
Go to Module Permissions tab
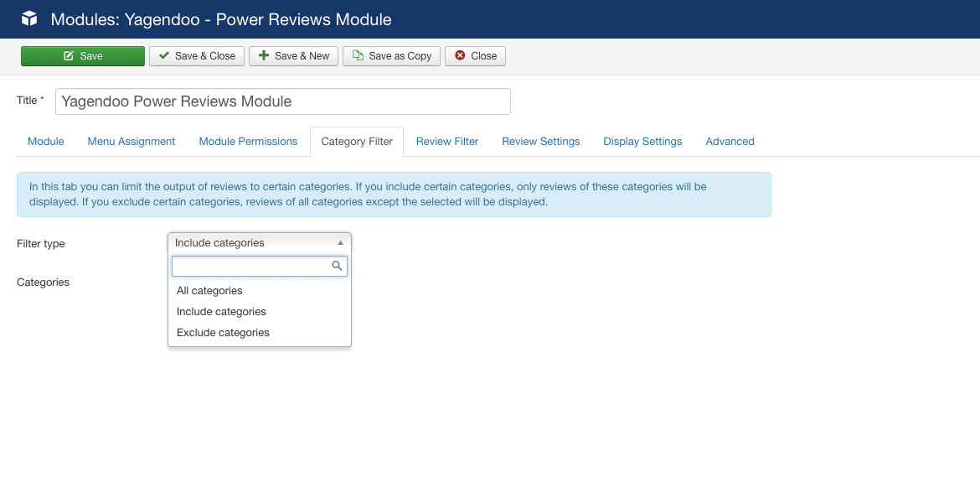point(248,142)
